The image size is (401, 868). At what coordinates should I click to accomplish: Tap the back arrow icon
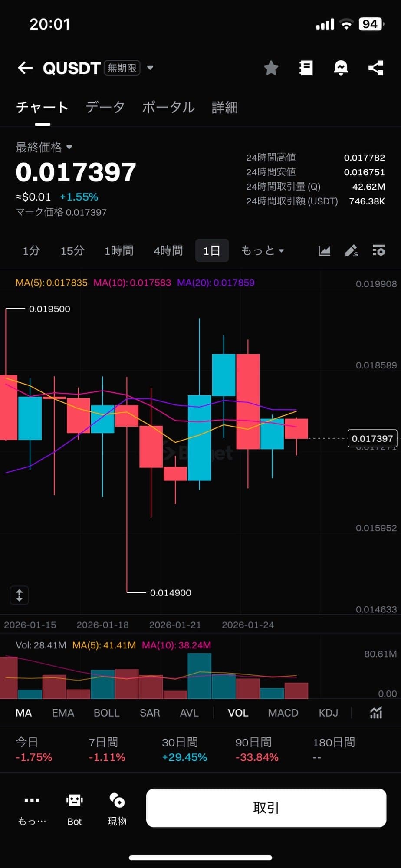click(25, 68)
